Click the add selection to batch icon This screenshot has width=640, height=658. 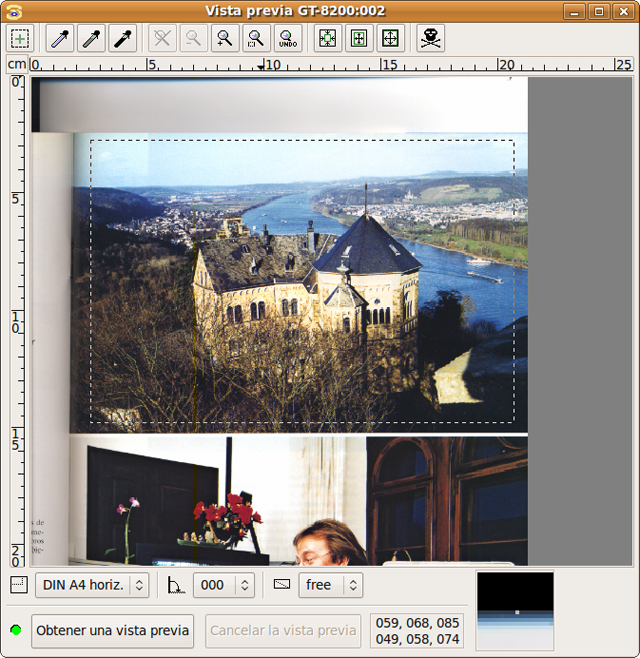click(x=20, y=39)
